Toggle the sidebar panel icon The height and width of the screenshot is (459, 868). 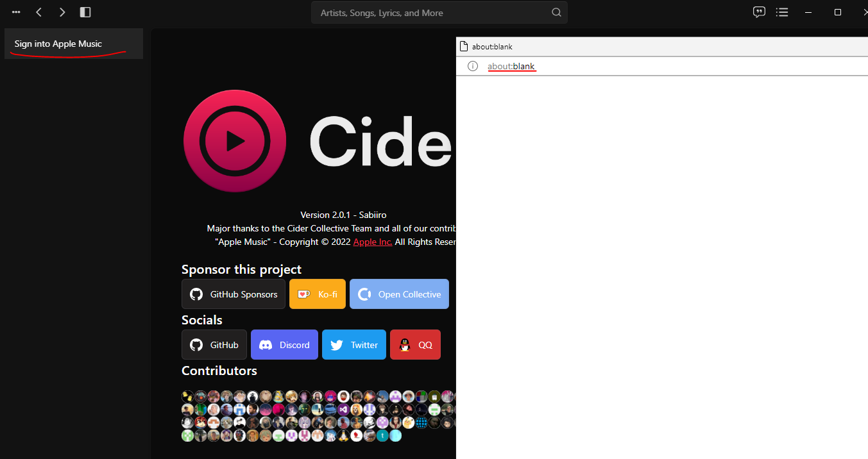85,12
